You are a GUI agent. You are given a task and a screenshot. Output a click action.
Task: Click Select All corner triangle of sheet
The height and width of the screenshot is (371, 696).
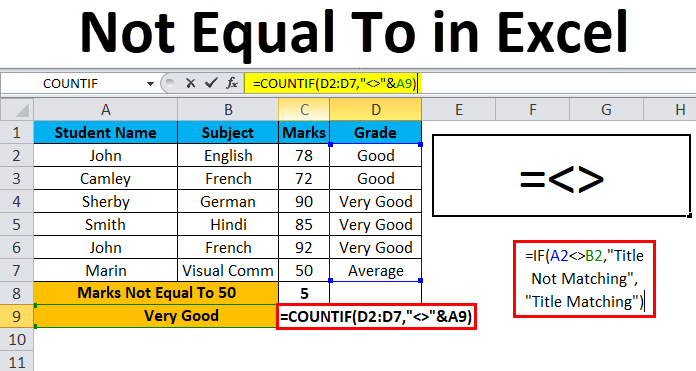(x=17, y=109)
